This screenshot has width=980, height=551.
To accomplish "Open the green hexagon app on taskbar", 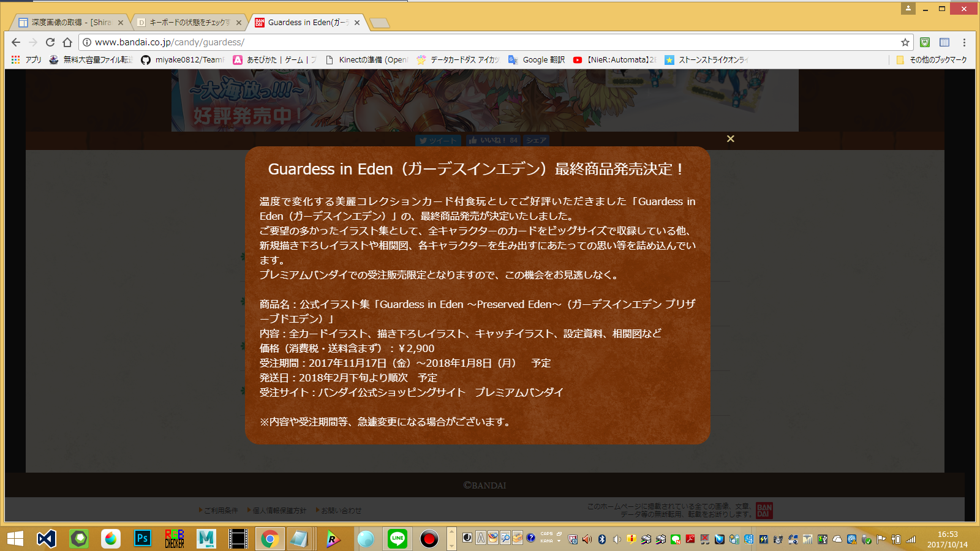I will (x=79, y=539).
